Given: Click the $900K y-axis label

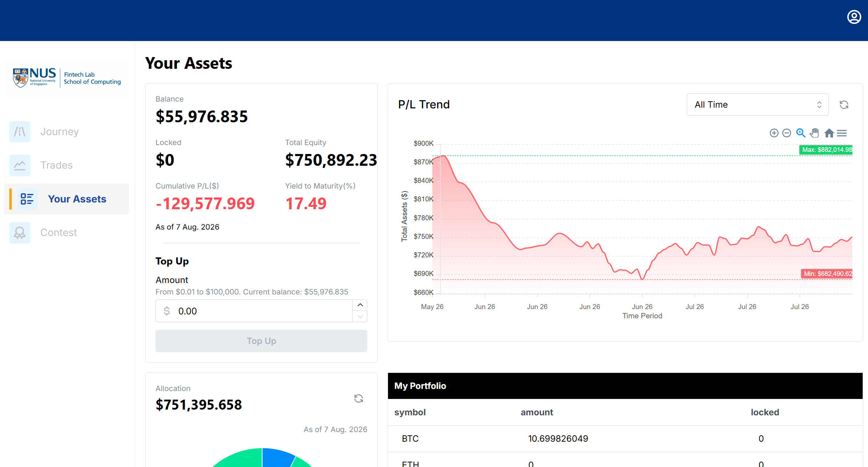Looking at the screenshot, I should 424,143.
